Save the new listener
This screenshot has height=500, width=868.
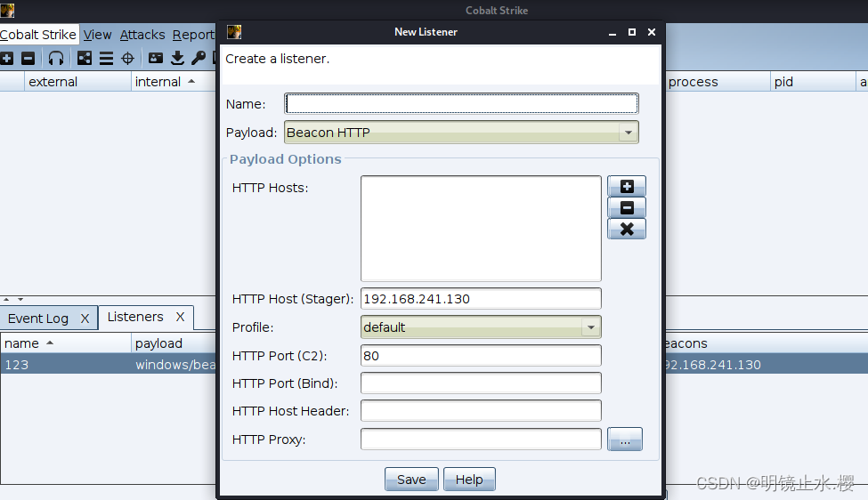[x=411, y=479]
